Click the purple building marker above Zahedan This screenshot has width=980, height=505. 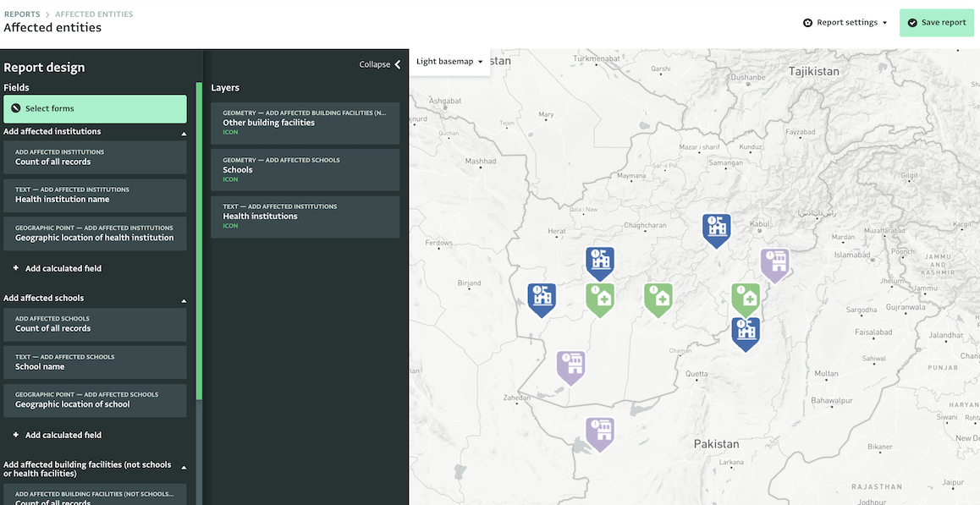(x=570, y=367)
